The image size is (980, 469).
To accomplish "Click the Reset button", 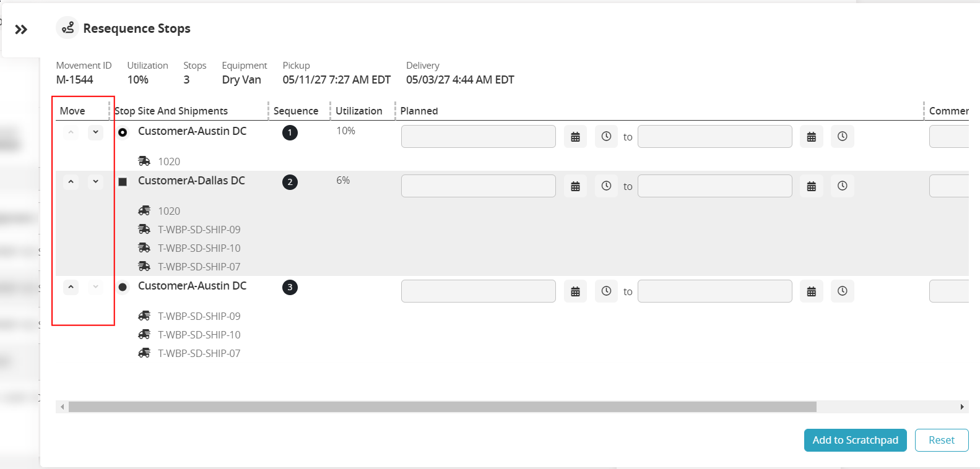I will pos(941,440).
